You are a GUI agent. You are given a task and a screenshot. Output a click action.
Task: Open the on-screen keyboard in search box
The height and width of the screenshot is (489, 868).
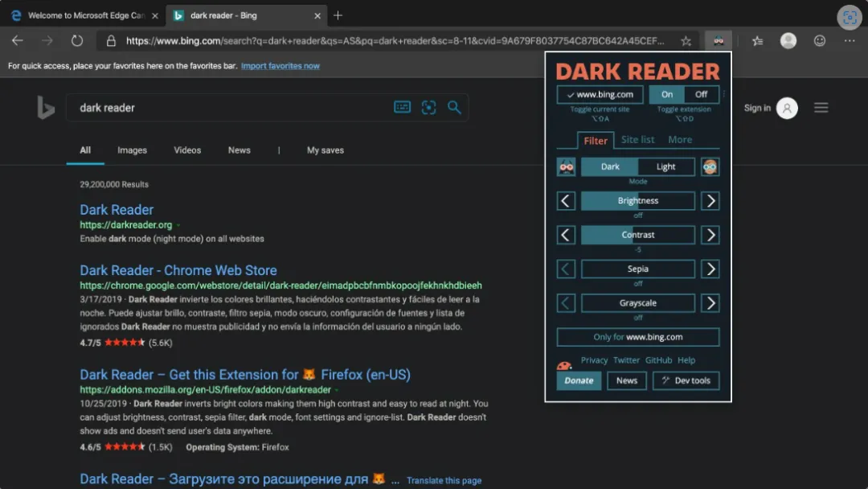(403, 107)
